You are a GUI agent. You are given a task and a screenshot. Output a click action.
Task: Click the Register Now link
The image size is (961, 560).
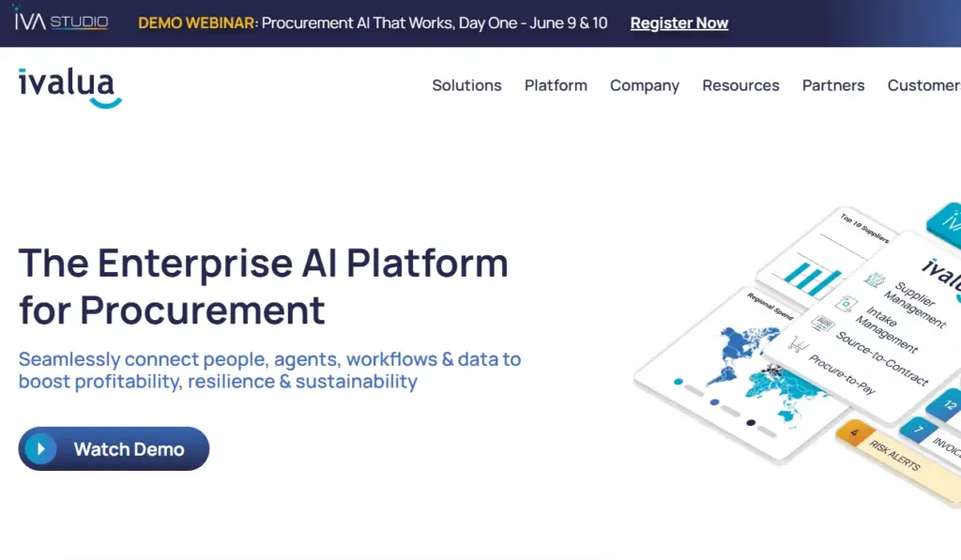[x=679, y=23]
